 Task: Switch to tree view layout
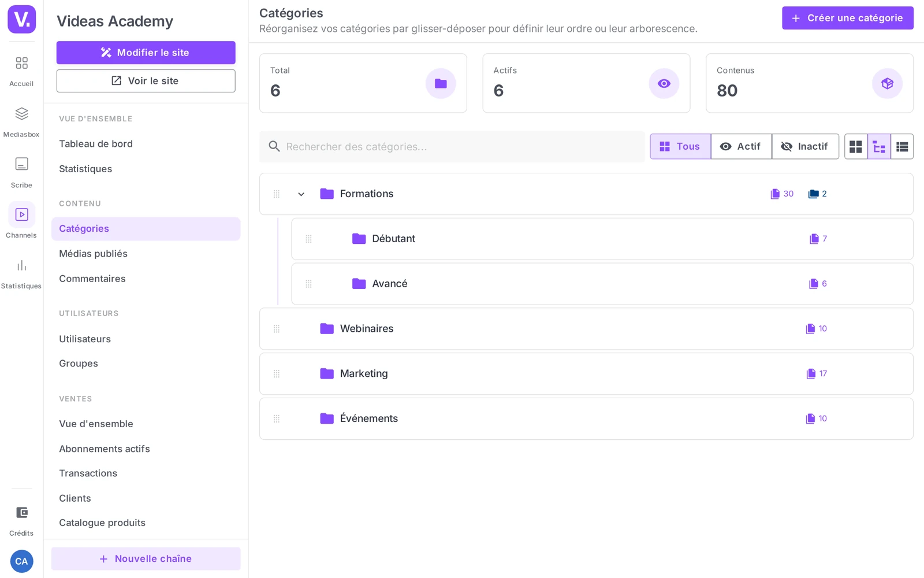click(879, 147)
